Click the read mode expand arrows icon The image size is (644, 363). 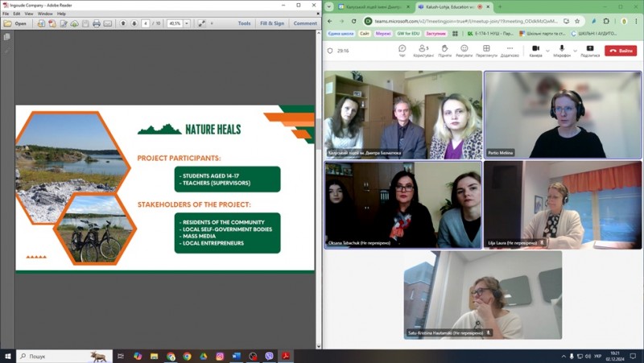202,23
